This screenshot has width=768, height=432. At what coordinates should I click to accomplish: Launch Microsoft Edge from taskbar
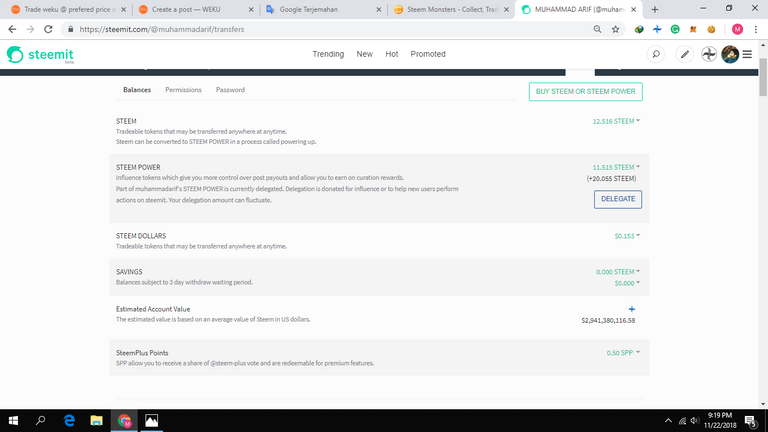coord(69,421)
